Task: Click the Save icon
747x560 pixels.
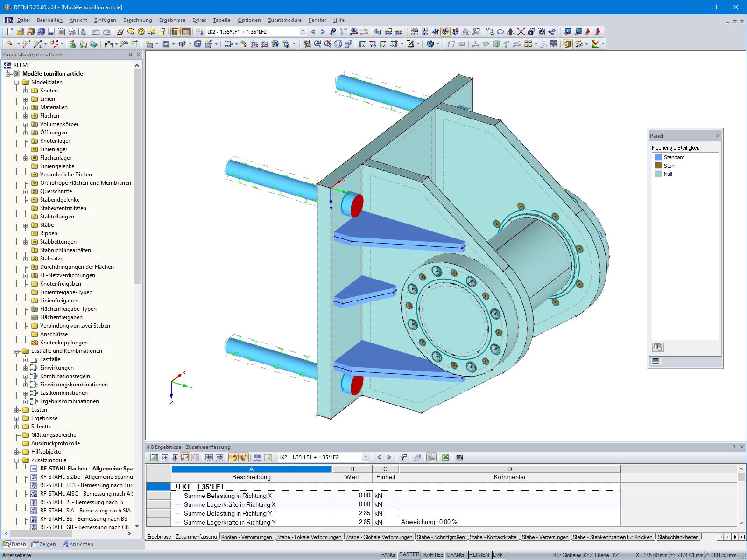Action: pyautogui.click(x=50, y=32)
